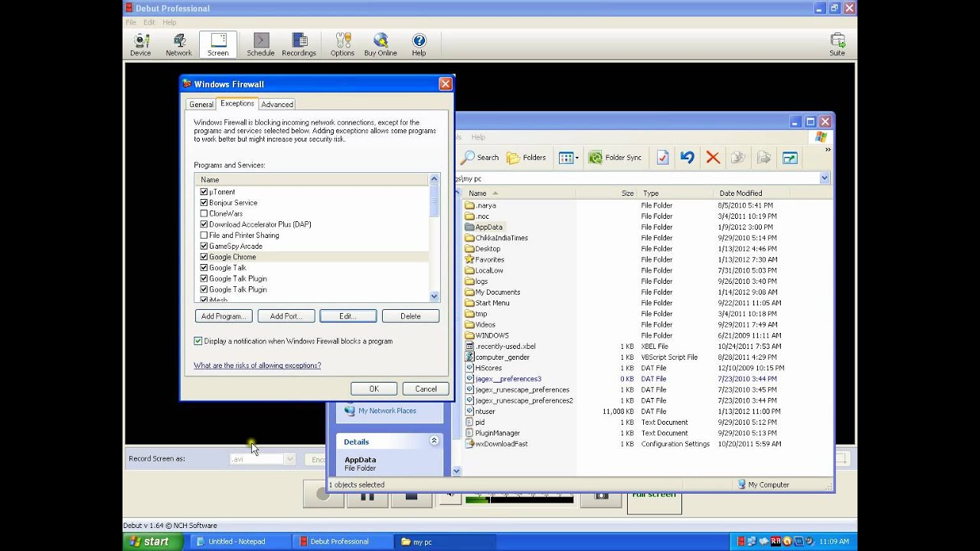Open the Help menu in Debut
Screen dimensions: 980x551
click(169, 22)
